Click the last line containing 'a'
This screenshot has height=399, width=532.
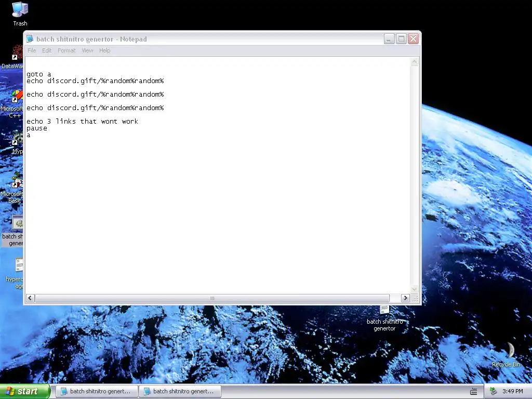(x=29, y=135)
